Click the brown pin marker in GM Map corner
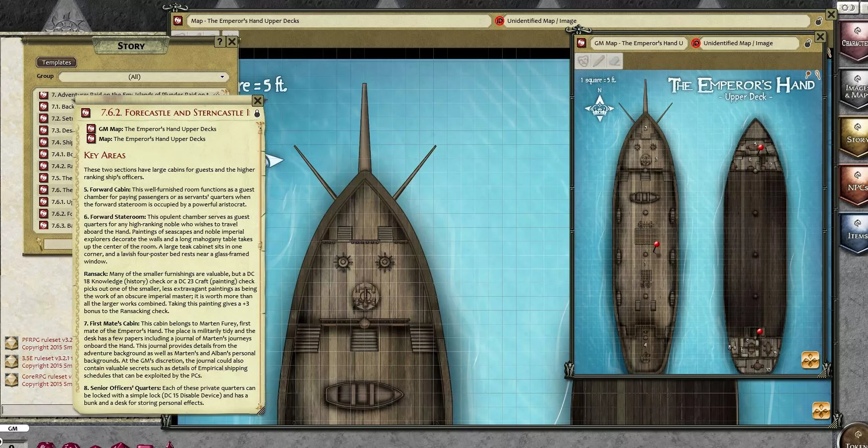 [808, 74]
